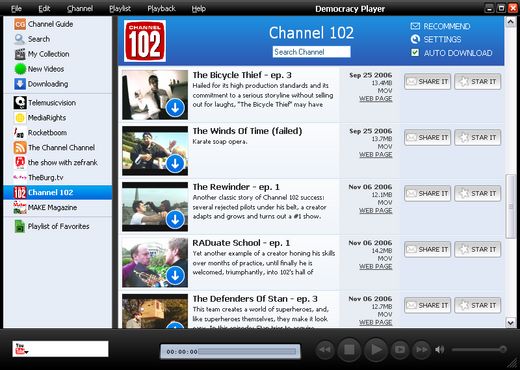520x370 pixels.
Task: Star The Winds Of Time video
Action: pos(477,138)
